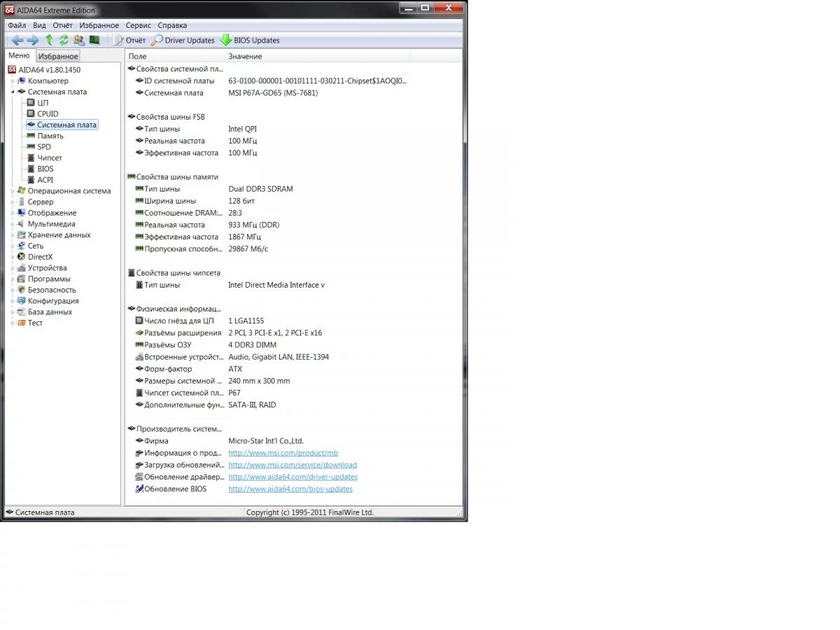Image resolution: width=840 pixels, height=630 pixels.
Task: Open the aida64.com/bios-updates link
Action: [290, 489]
